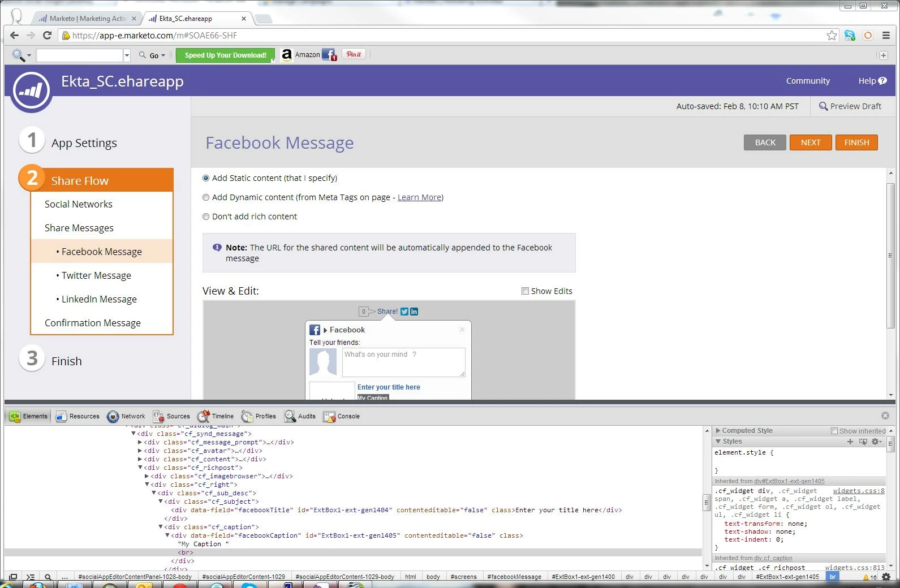Click the BACK button
The image size is (900, 588).
(x=765, y=142)
